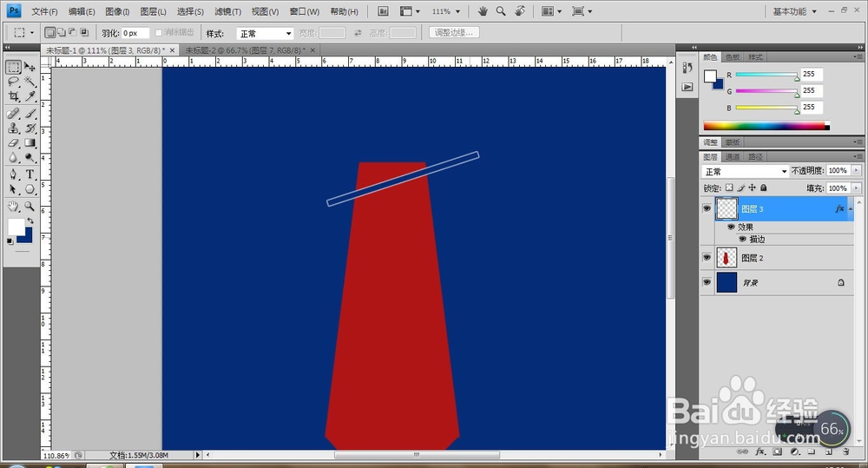Select the History Brush tool

pyautogui.click(x=30, y=128)
